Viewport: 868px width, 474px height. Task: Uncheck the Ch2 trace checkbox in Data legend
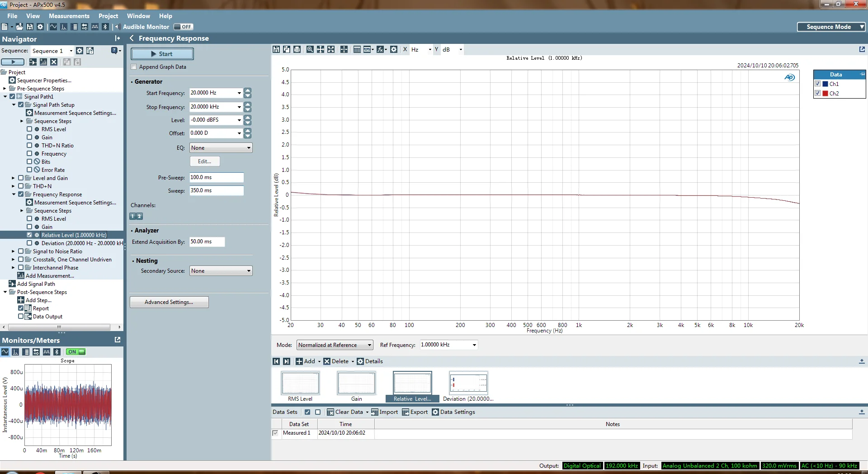(817, 93)
